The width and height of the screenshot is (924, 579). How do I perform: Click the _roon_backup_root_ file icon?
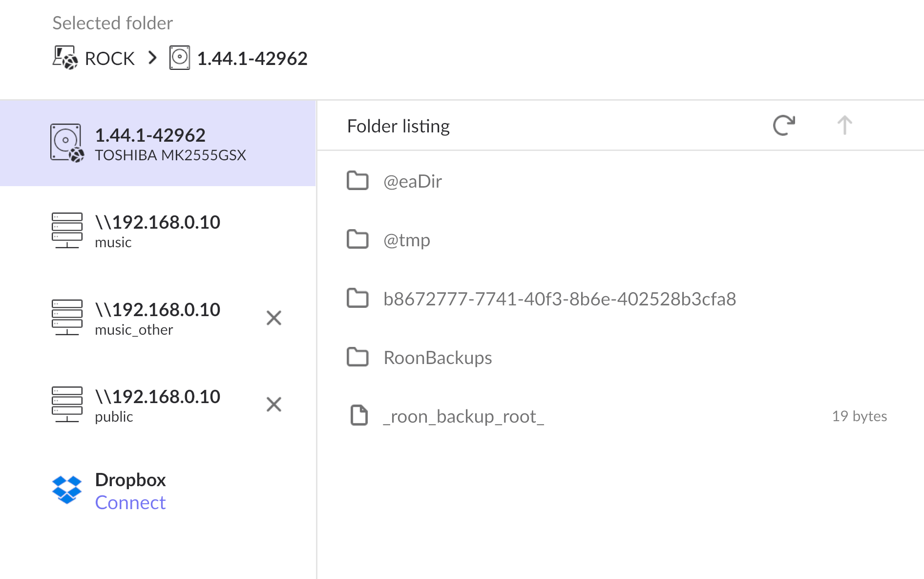(x=359, y=416)
